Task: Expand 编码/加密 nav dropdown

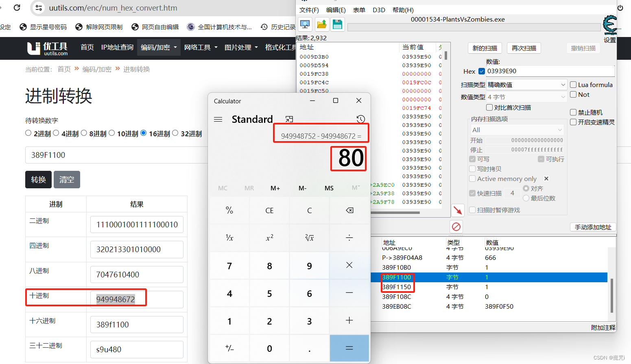Action: click(x=159, y=48)
